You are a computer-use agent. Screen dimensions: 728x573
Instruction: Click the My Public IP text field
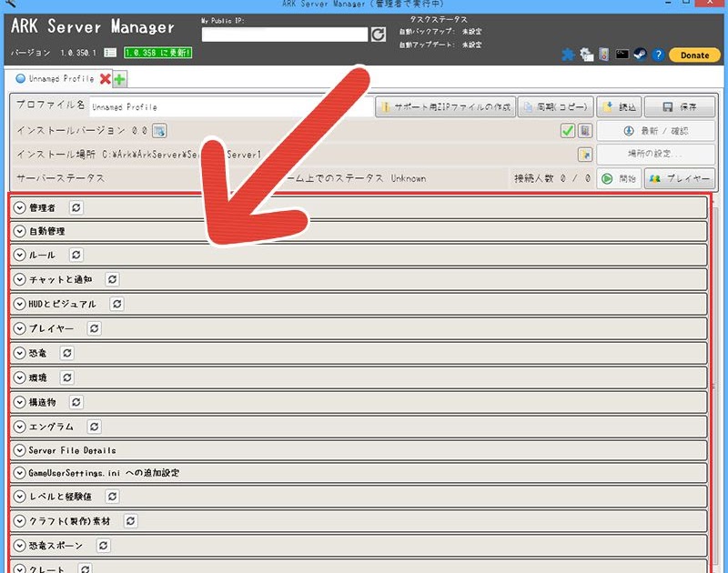pyautogui.click(x=285, y=35)
